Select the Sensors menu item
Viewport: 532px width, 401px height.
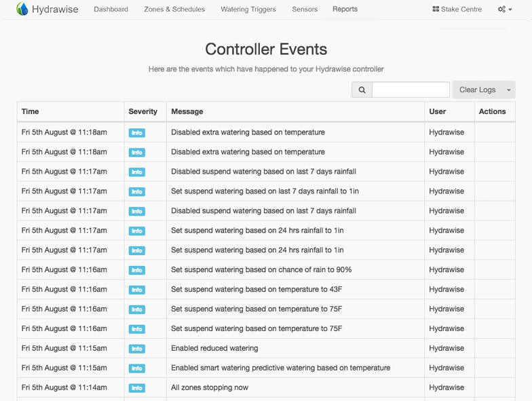(x=305, y=9)
